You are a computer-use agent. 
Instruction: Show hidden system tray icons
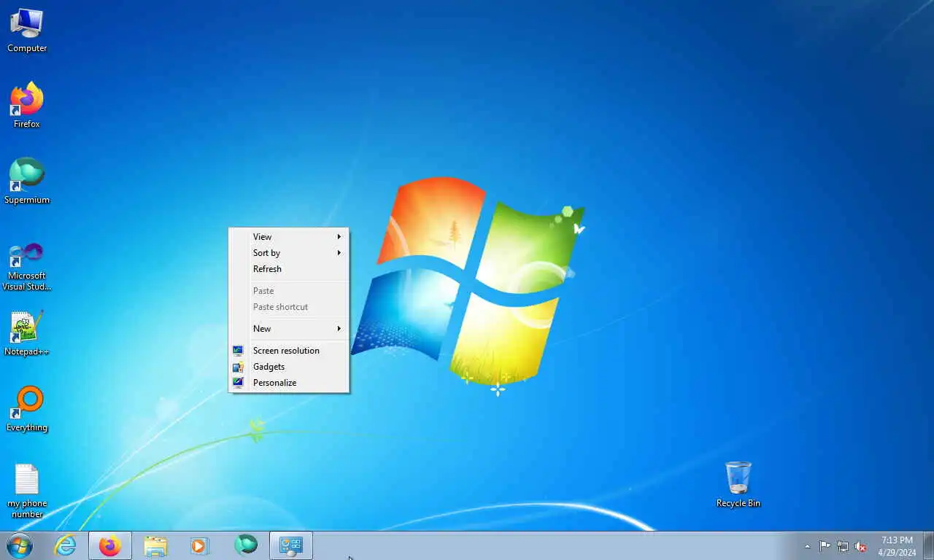pyautogui.click(x=807, y=546)
